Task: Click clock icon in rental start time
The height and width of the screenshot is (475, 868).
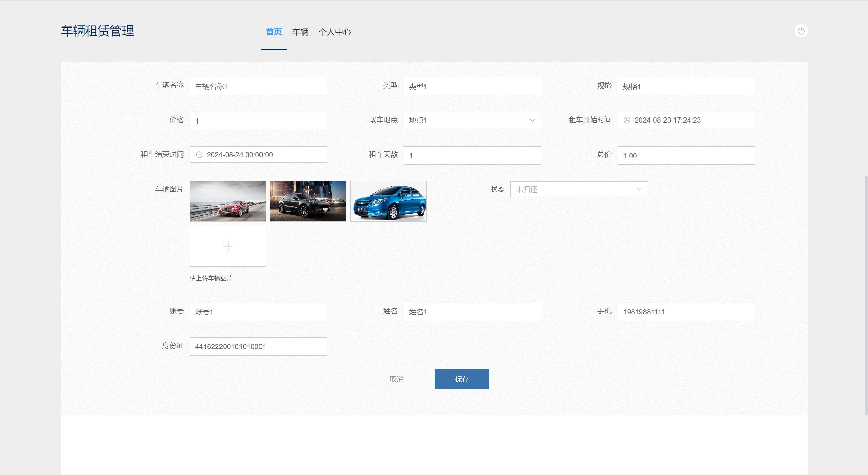Action: coord(627,120)
